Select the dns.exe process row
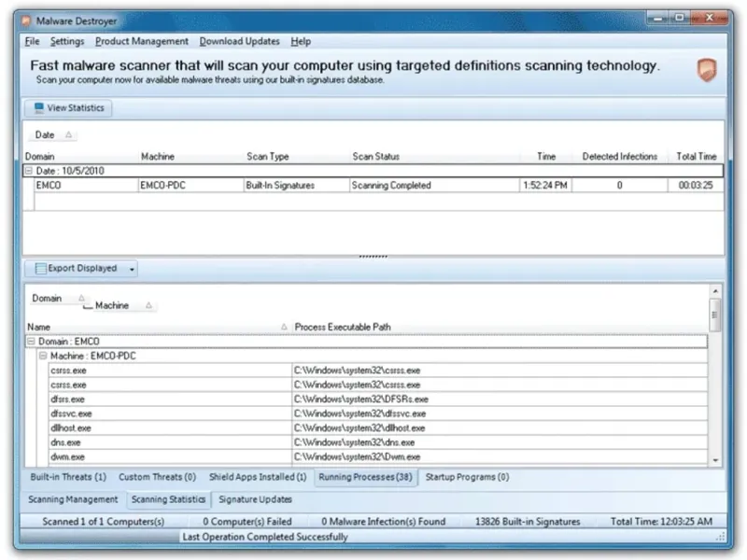 [x=378, y=442]
